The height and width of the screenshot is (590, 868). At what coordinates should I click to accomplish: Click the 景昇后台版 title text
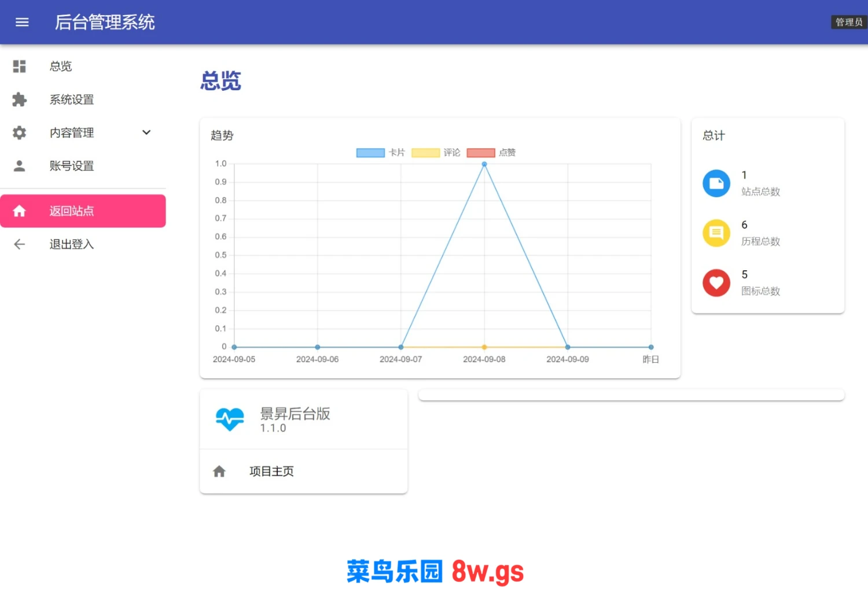(295, 414)
